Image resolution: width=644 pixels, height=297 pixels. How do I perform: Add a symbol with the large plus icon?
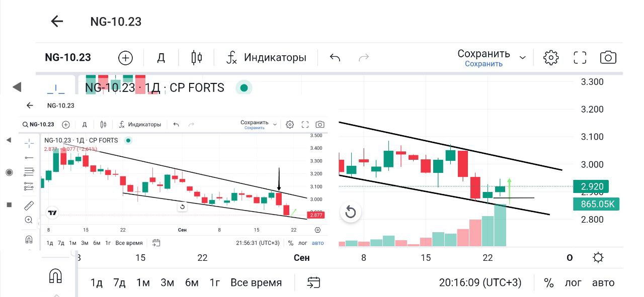click(x=125, y=58)
